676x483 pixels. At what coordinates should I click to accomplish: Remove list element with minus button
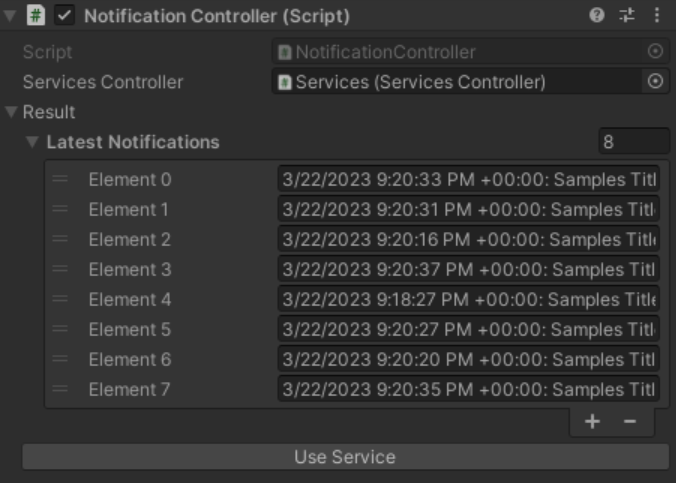(630, 422)
